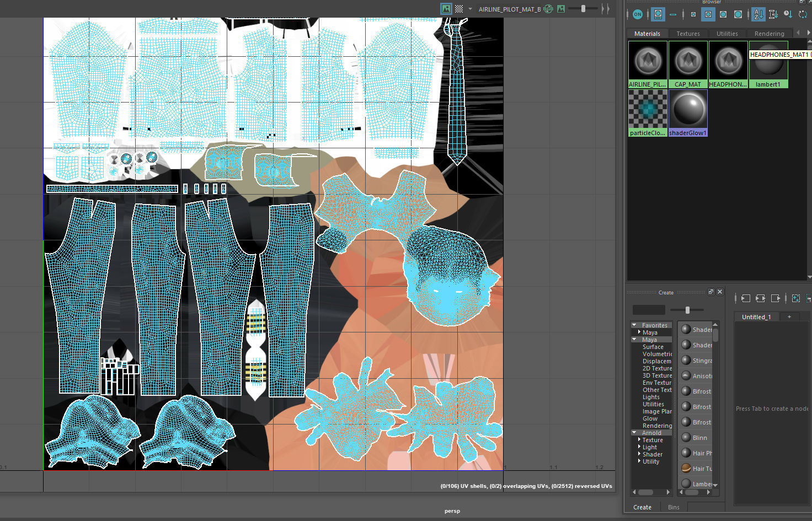Screen dimensions: 812x521
Task: Switch to the Rendering tab
Action: (769, 34)
